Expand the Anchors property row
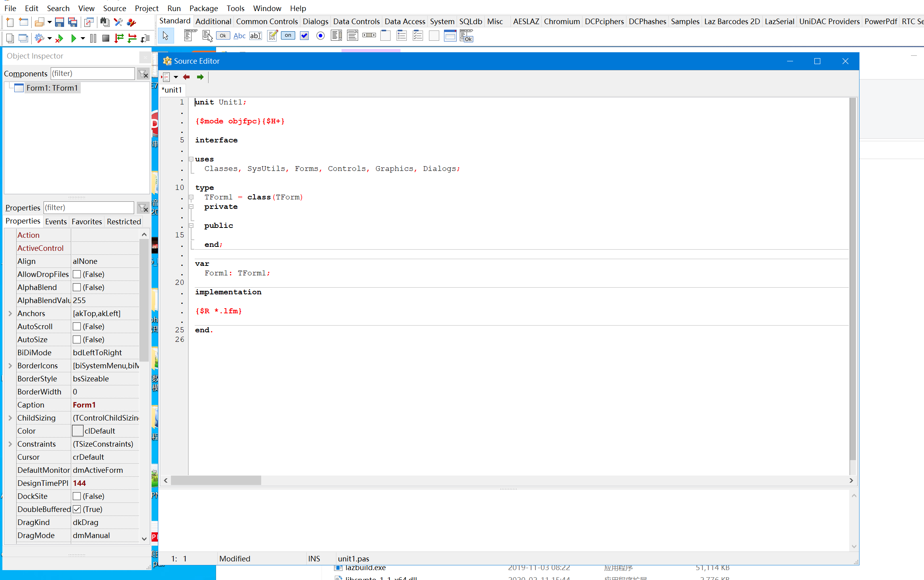This screenshot has height=580, width=924. pos(9,313)
